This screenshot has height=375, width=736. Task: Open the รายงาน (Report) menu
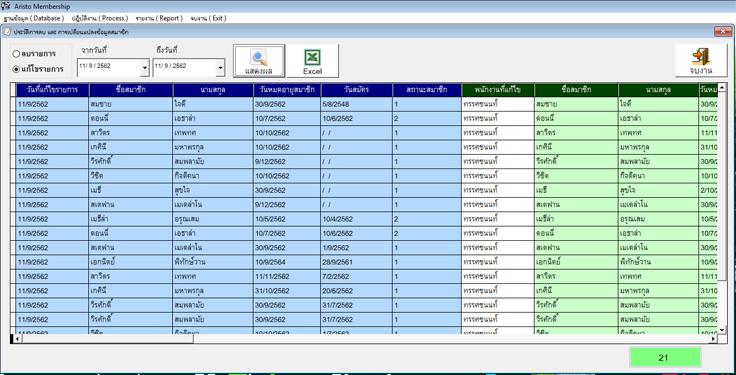click(x=159, y=18)
